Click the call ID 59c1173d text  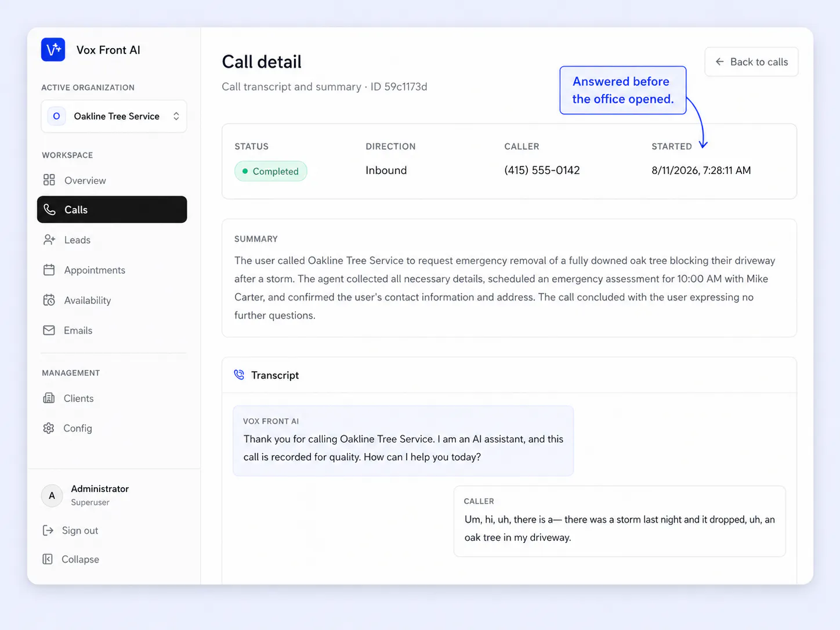coord(399,86)
